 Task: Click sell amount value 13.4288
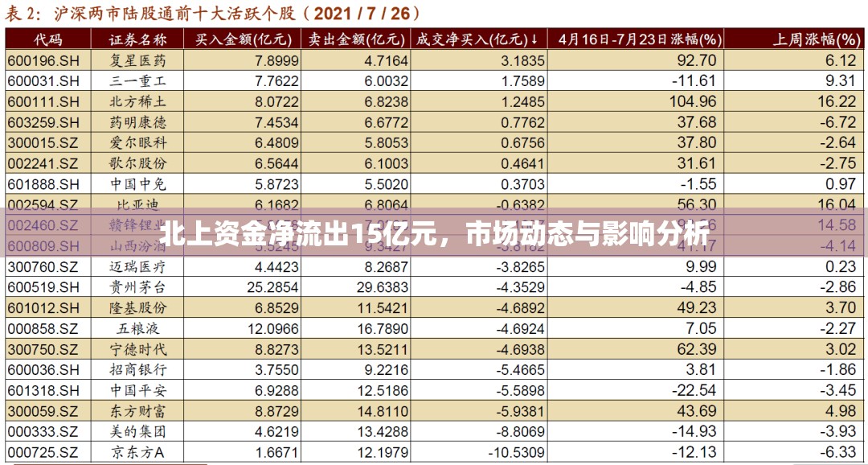click(383, 432)
